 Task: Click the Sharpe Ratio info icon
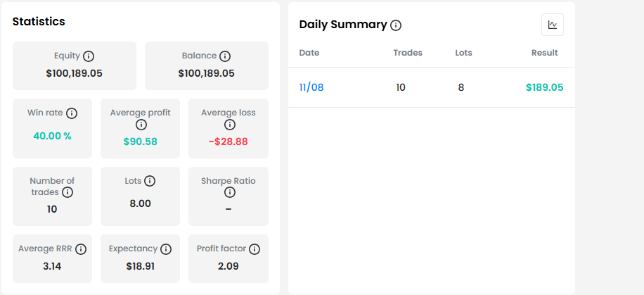(x=230, y=192)
